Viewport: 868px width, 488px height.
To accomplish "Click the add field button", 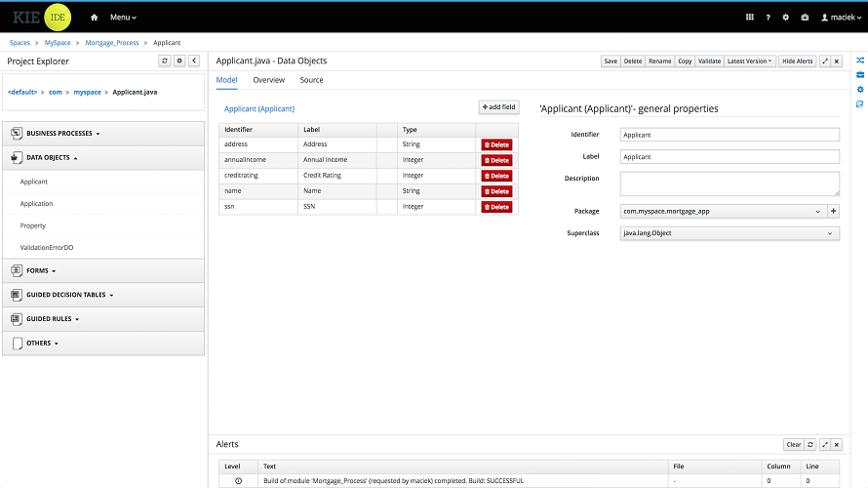I will point(498,106).
